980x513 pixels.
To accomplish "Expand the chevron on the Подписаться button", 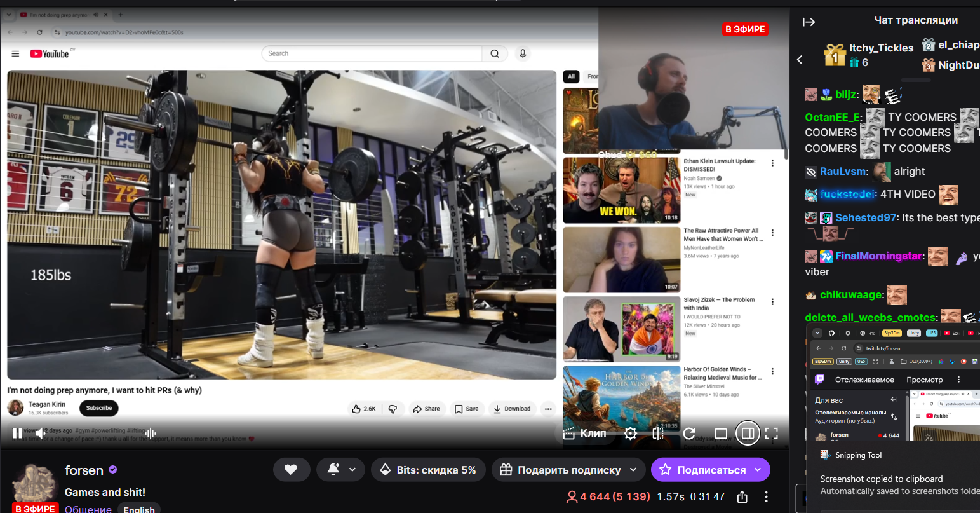I will [x=758, y=470].
